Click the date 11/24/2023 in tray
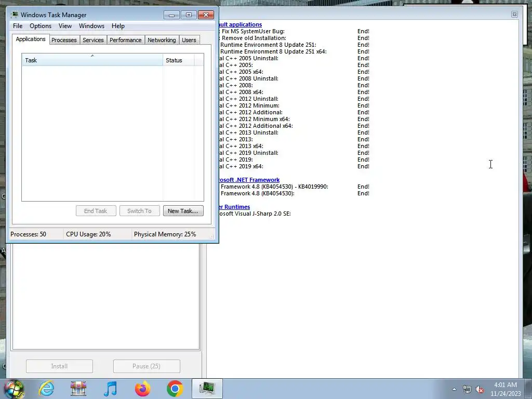 tap(506, 394)
